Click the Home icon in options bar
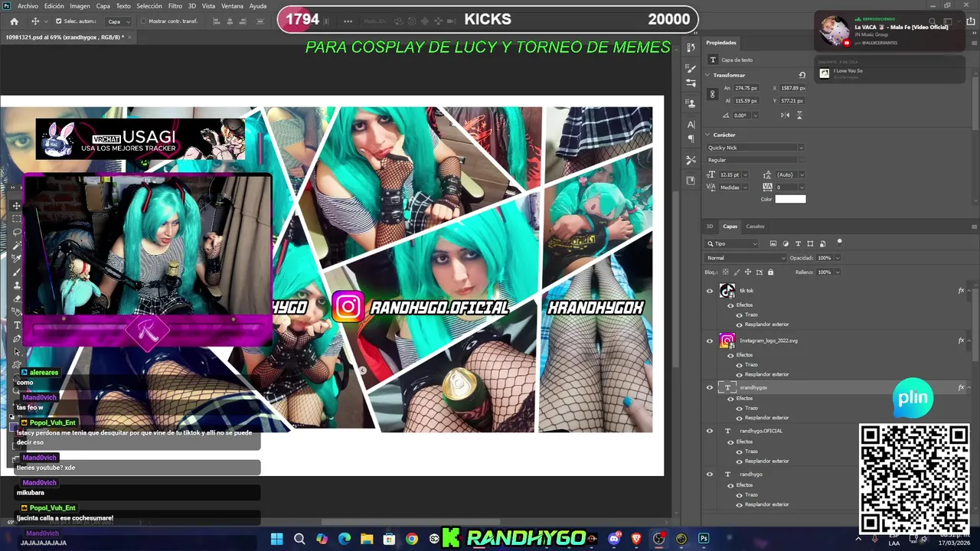 tap(14, 21)
